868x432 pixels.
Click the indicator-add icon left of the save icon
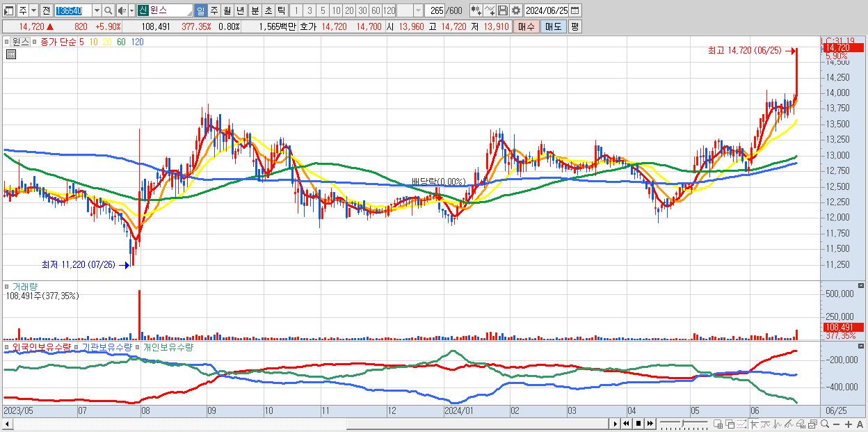tap(476, 10)
